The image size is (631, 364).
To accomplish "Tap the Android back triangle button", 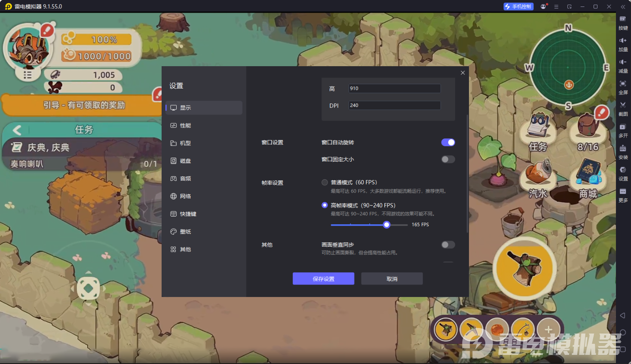I will click(x=622, y=315).
